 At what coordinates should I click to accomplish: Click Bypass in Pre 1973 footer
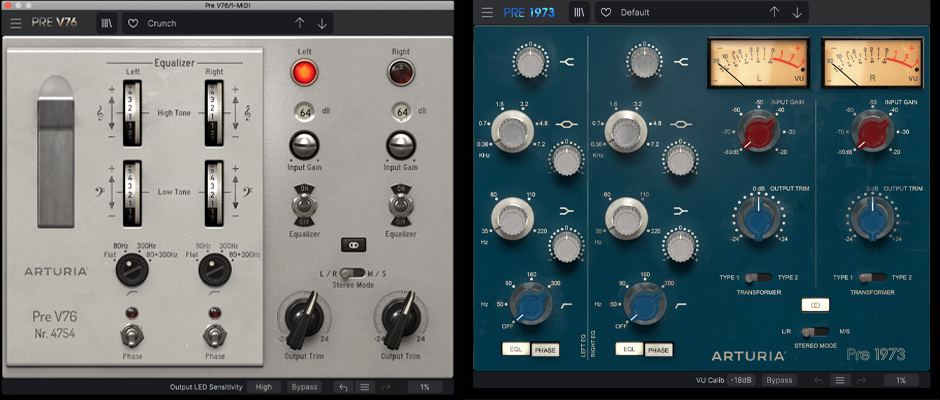click(779, 380)
